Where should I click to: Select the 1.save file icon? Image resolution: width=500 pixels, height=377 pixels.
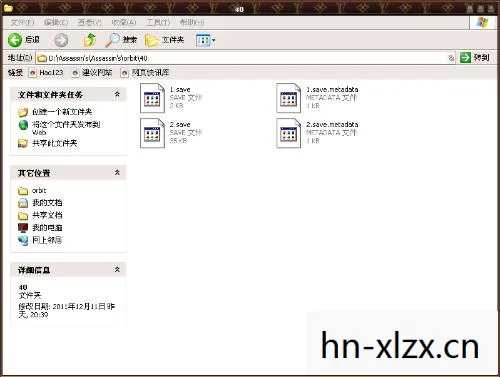pyautogui.click(x=152, y=98)
